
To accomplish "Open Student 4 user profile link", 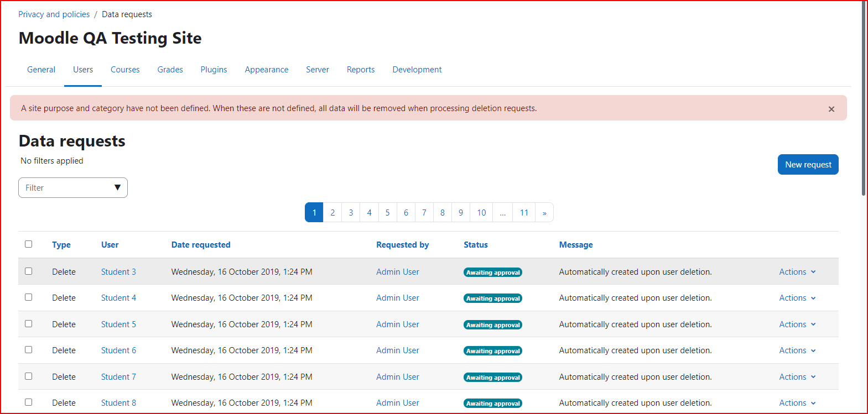I will pyautogui.click(x=118, y=298).
